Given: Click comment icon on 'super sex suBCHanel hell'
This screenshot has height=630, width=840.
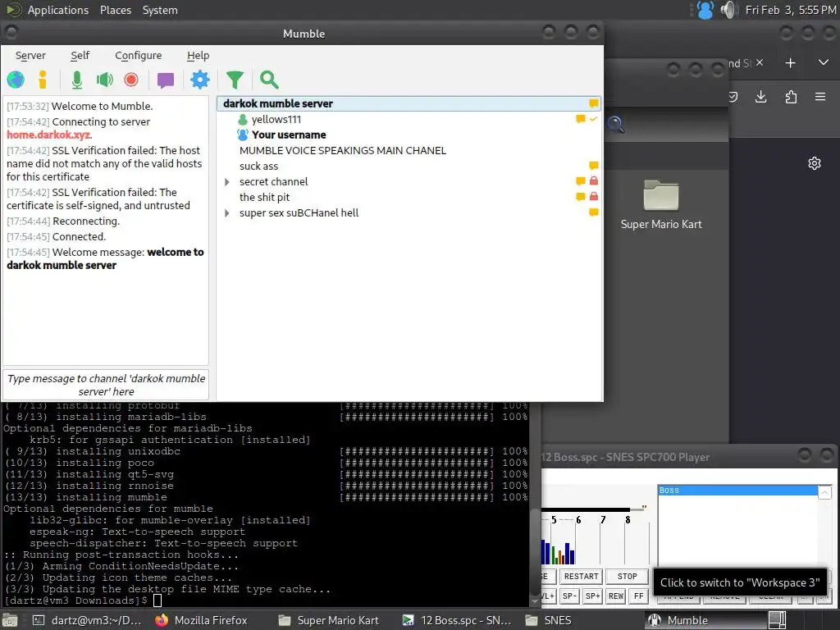Looking at the screenshot, I should (594, 212).
